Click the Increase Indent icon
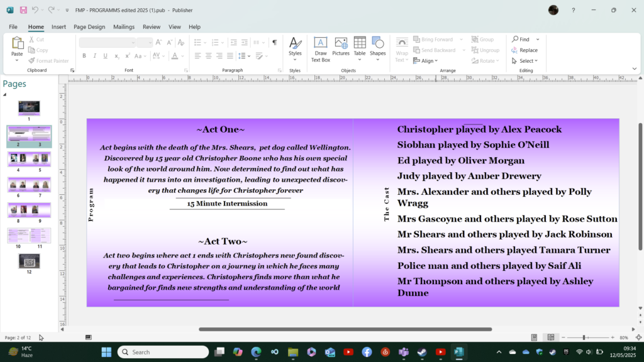Viewport: 644px width, 362px height. coord(245,42)
